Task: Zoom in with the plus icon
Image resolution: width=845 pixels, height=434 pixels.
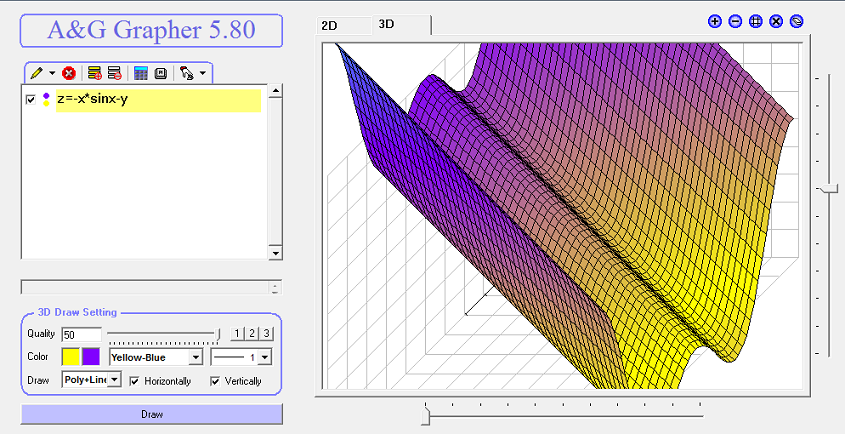Action: [715, 21]
